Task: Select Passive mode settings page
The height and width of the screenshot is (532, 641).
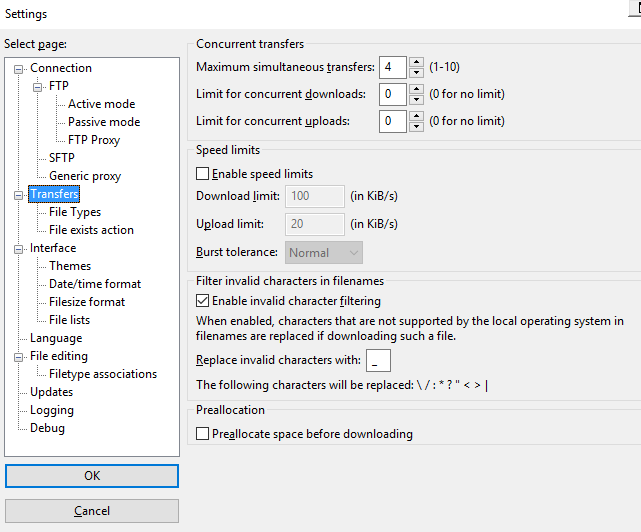Action: 104,122
